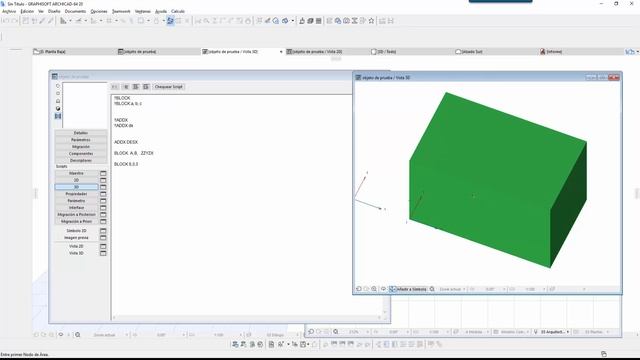Open the Componentes section button
The height and width of the screenshot is (360, 640).
click(x=81, y=154)
